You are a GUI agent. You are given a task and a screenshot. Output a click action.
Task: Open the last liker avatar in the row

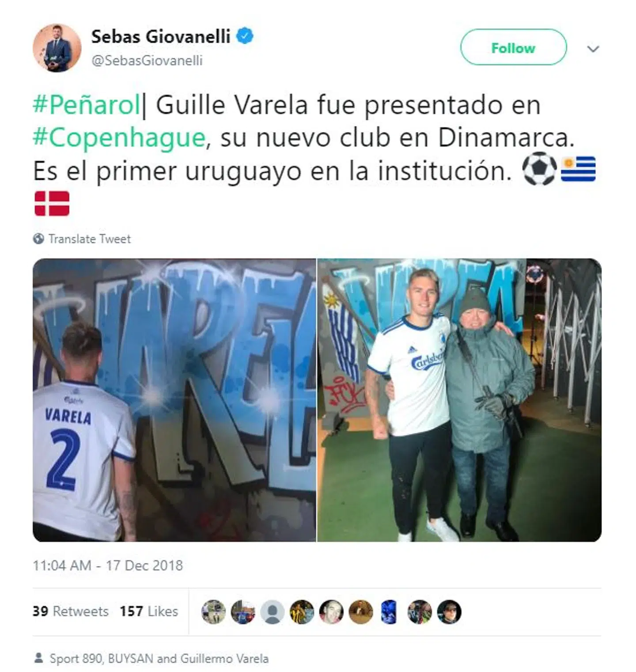(449, 612)
